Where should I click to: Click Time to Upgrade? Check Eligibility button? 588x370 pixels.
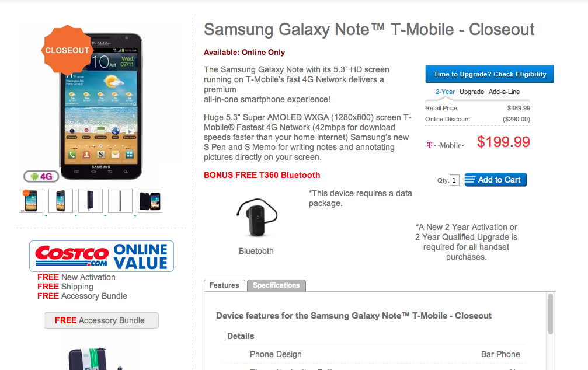click(x=489, y=74)
